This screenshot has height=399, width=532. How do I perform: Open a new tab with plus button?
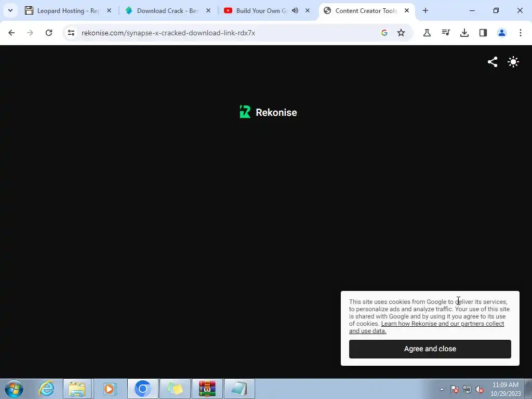tap(425, 10)
